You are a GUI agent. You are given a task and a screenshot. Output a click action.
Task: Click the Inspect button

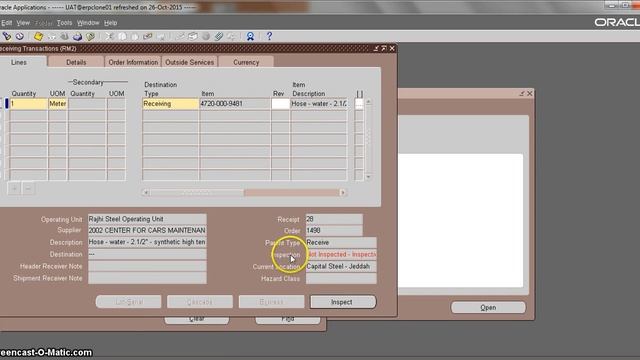click(342, 302)
